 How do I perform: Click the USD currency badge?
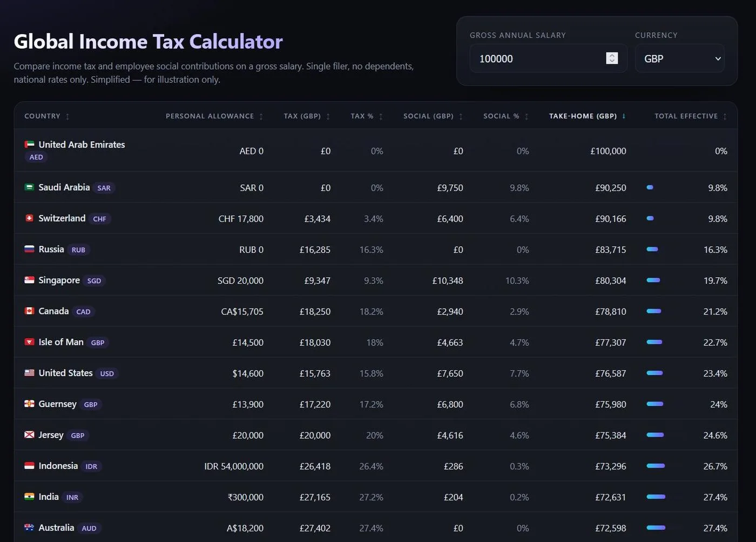pos(107,373)
